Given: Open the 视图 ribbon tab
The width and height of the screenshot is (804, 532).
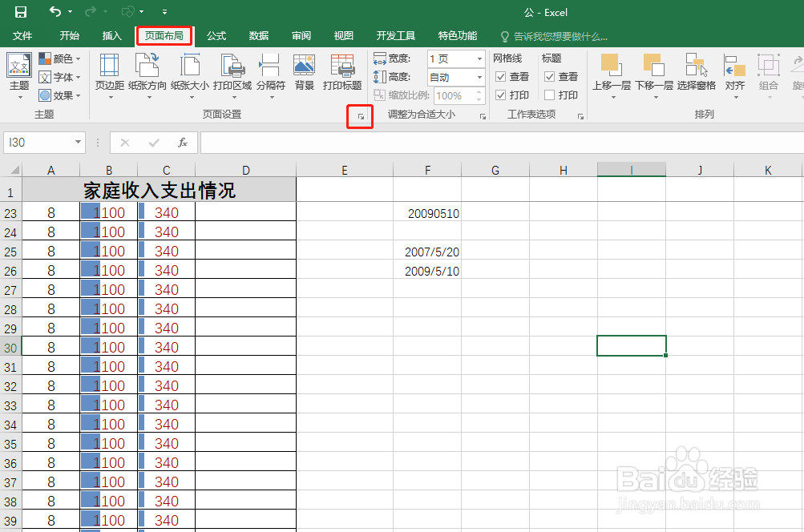Looking at the screenshot, I should tap(344, 36).
